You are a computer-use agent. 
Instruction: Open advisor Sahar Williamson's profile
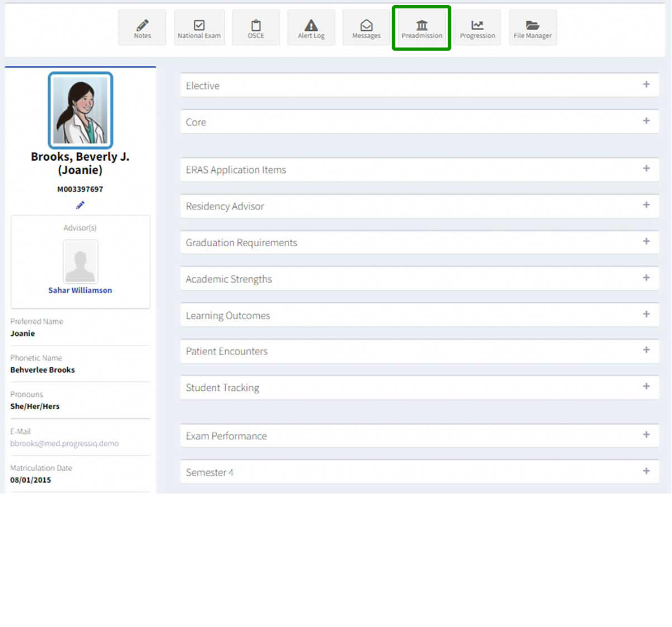pyautogui.click(x=80, y=290)
